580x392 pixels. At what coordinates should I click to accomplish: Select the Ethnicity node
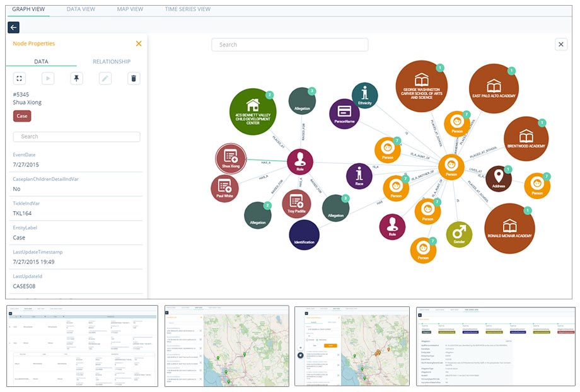click(365, 95)
